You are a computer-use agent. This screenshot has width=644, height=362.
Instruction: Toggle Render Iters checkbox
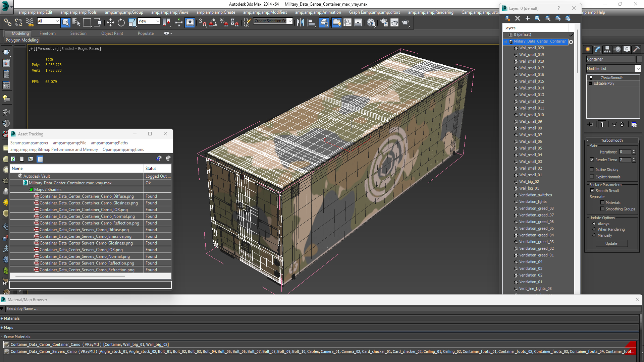(592, 160)
